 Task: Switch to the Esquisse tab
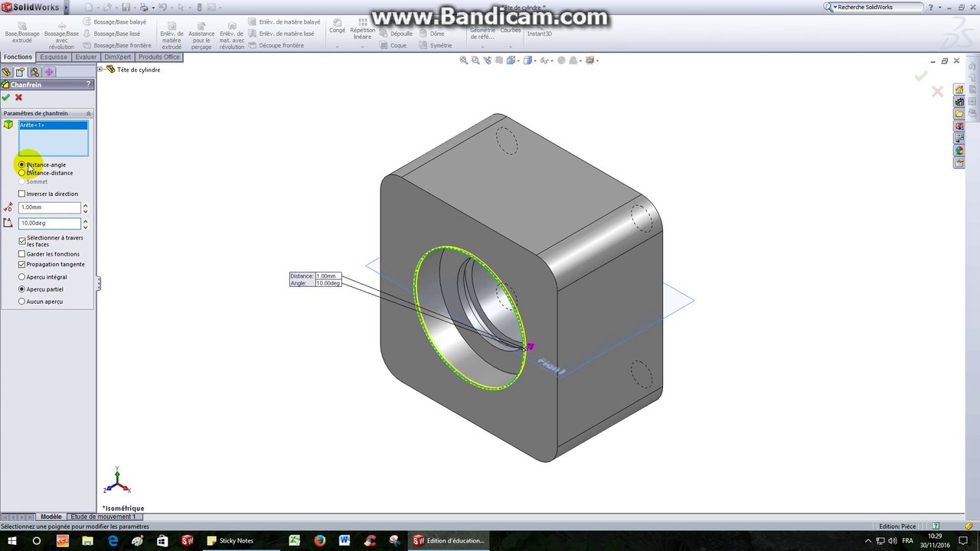[x=54, y=57]
